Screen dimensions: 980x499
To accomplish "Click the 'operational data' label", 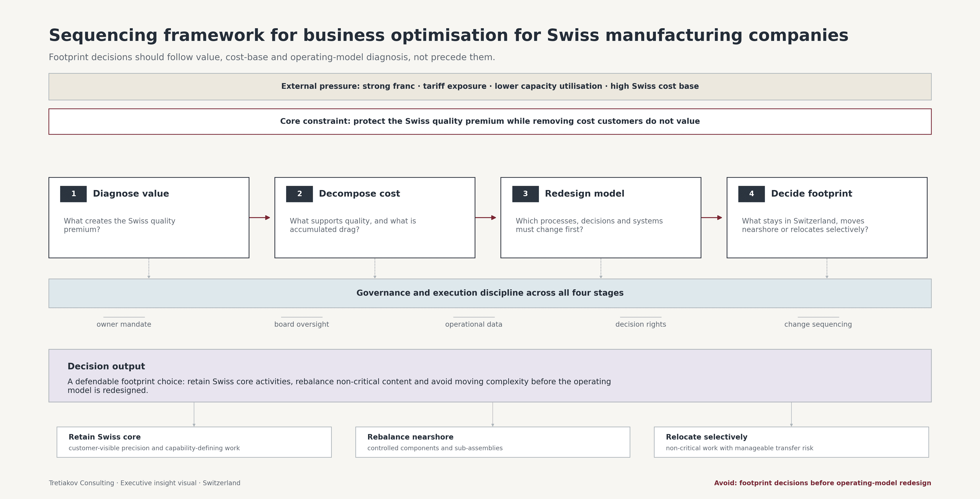I will coord(474,324).
